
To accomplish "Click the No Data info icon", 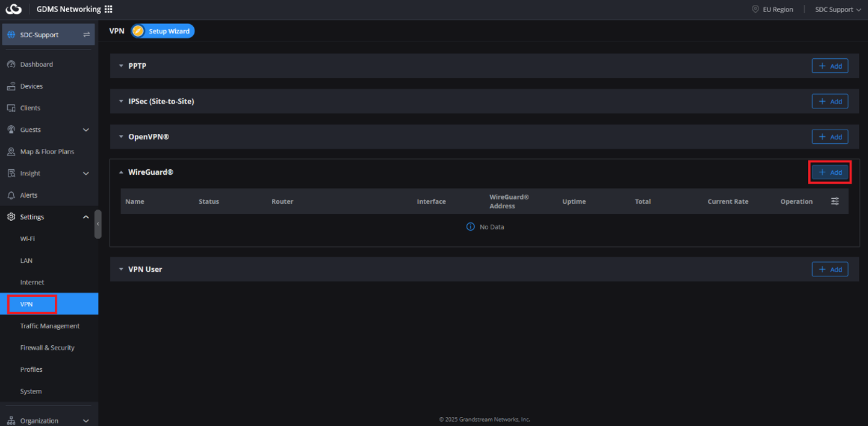I will pyautogui.click(x=471, y=227).
